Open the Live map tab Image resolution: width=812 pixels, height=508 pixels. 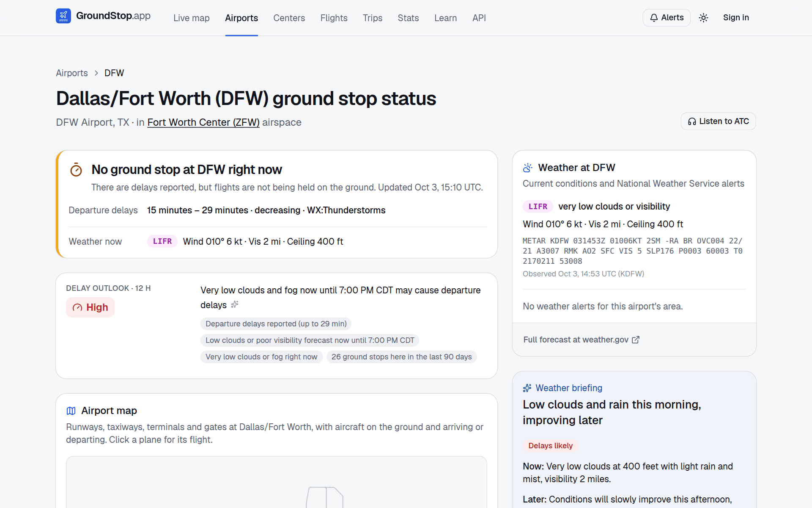(192, 18)
